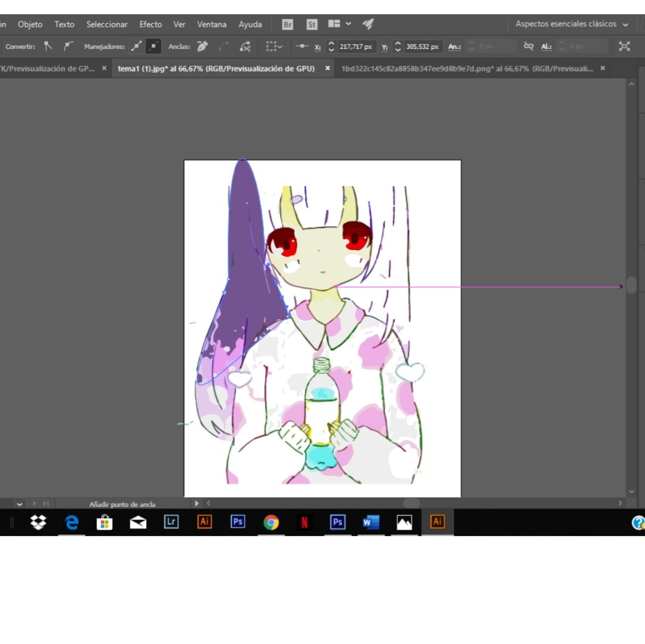Click the remove selected anchor points icon

(202, 47)
